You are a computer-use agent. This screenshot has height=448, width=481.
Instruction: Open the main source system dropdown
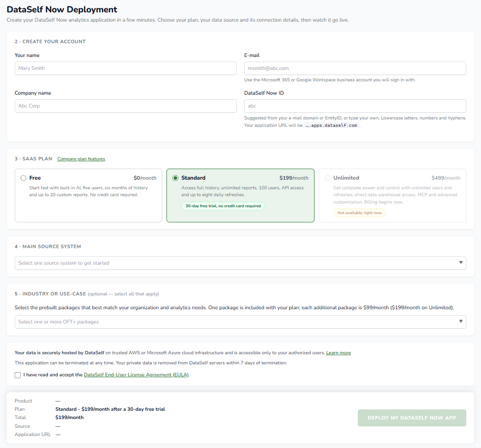pos(240,263)
